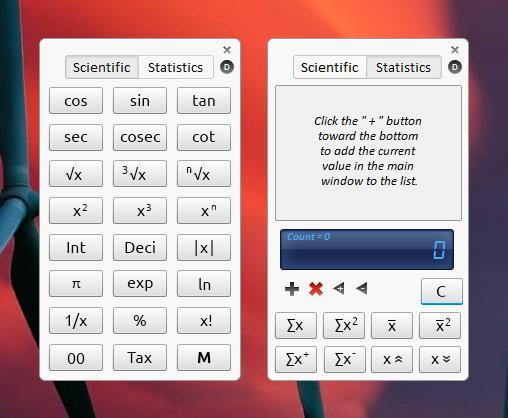The width and height of the screenshot is (508, 418).
Task: Click the x maximum up-chevrons button
Action: tap(392, 359)
